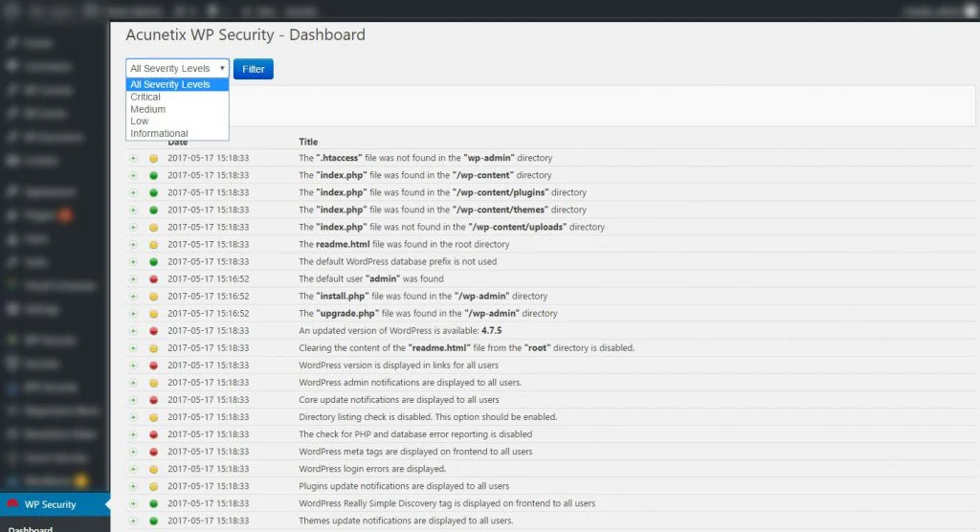Click the date in the install.php row
The width and height of the screenshot is (980, 532).
click(x=208, y=297)
